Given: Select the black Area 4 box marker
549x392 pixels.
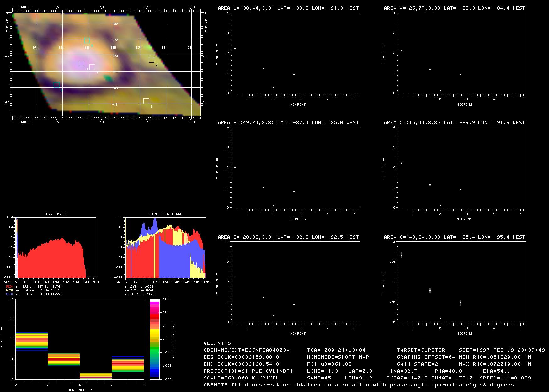Looking at the screenshot, I should click(x=152, y=60).
